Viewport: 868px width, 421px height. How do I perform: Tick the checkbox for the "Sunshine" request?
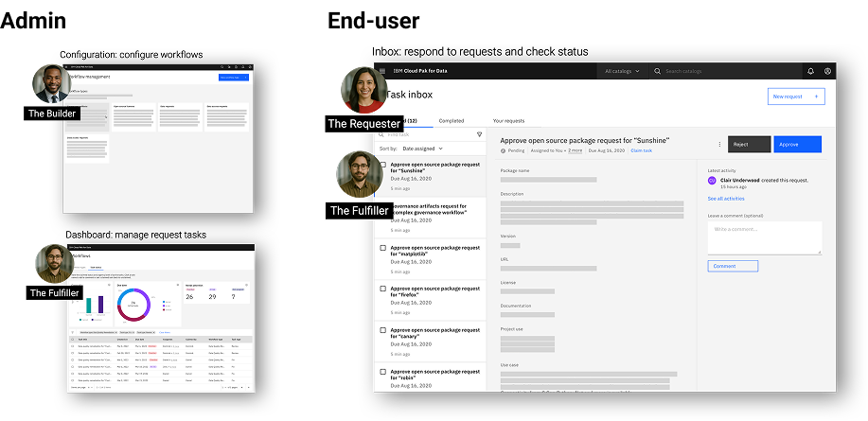click(382, 165)
